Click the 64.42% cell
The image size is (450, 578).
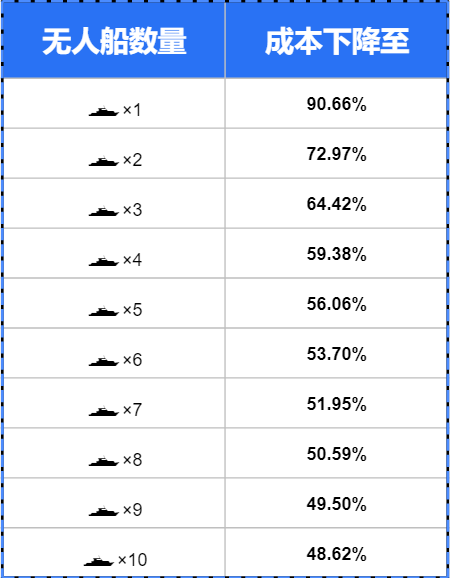coord(336,203)
